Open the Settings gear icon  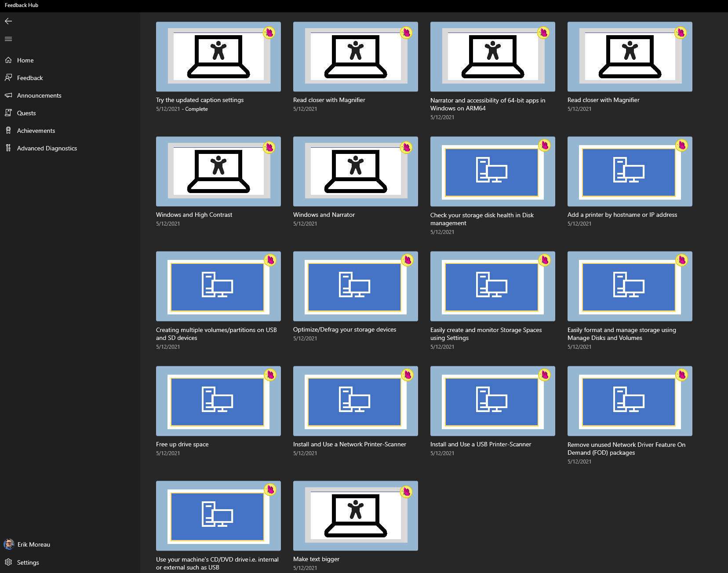coord(8,562)
